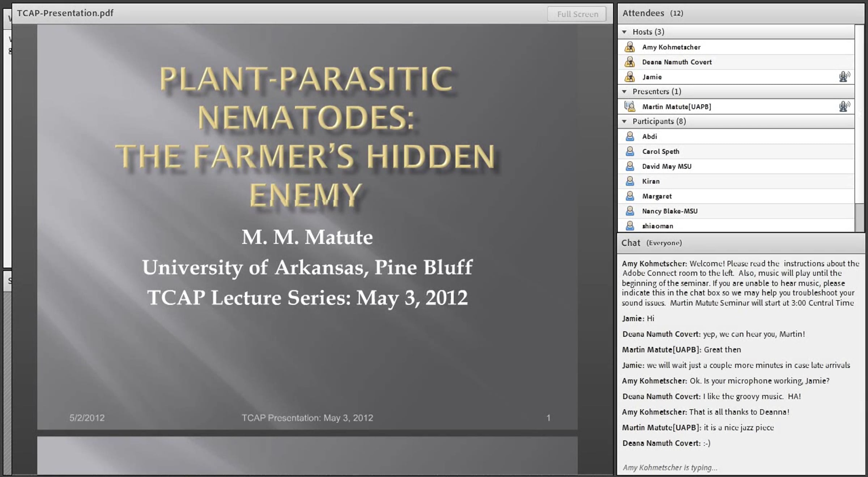Screen dimensions: 868x477
Task: Select attendee Amy Kohmetscher in Hosts list
Action: tap(671, 47)
